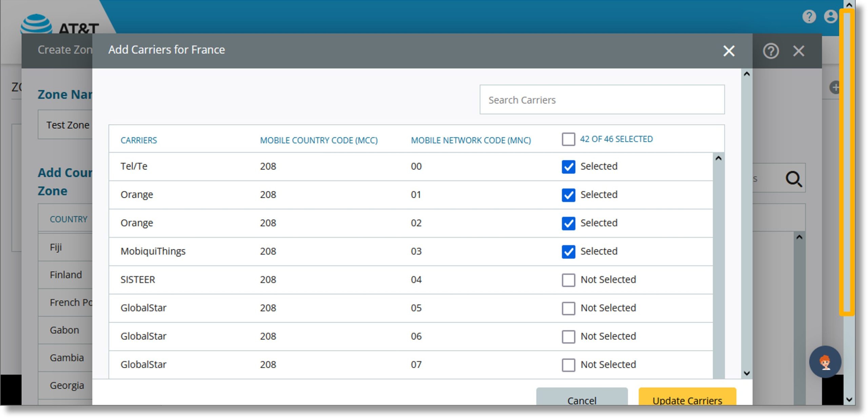Viewport: 868px width, 418px height.
Task: Click the SISTEER carrier name
Action: (x=138, y=280)
